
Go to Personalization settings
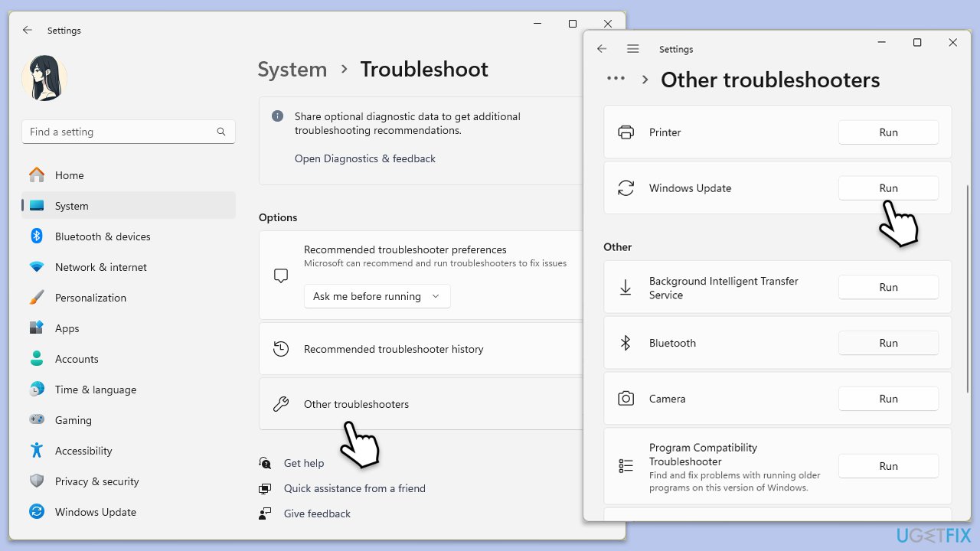pos(129,298)
